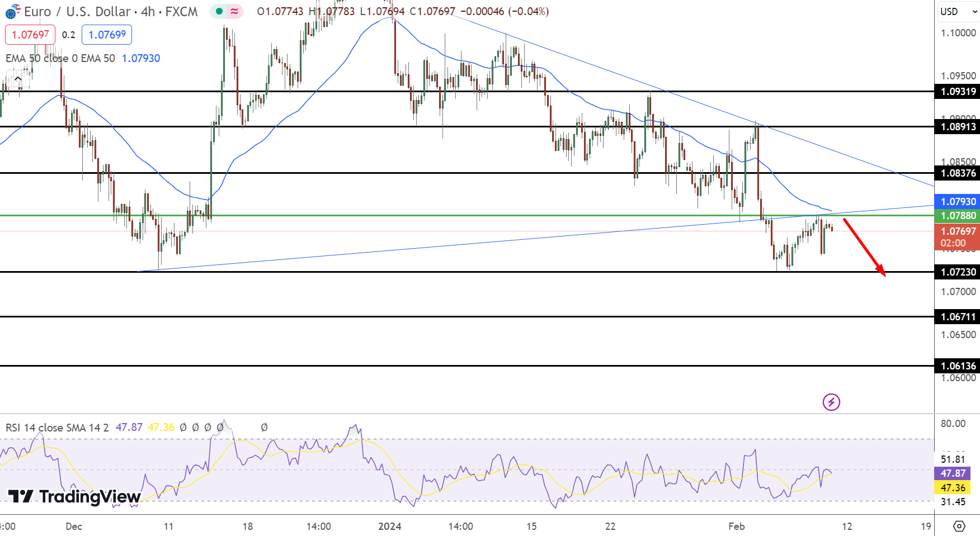Click the 22 date label on time axis
Viewport: 980px width, 536px height.
tap(610, 526)
